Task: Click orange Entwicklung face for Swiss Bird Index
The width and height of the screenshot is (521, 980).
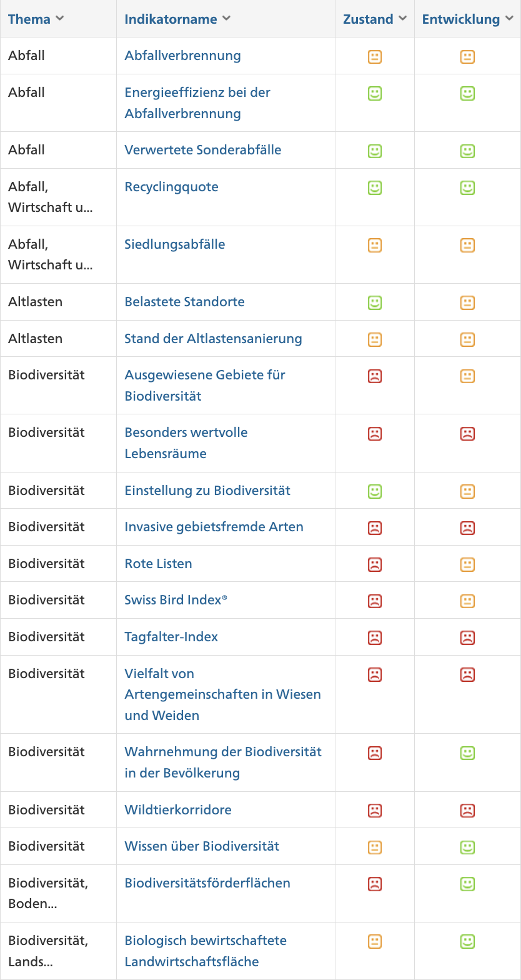Action: pos(467,601)
